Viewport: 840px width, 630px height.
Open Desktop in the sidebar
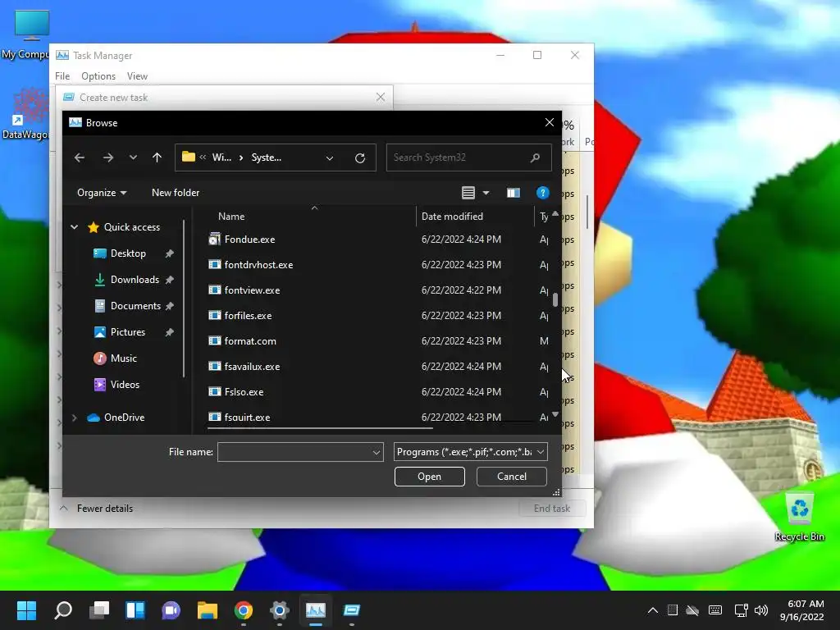[x=128, y=253]
